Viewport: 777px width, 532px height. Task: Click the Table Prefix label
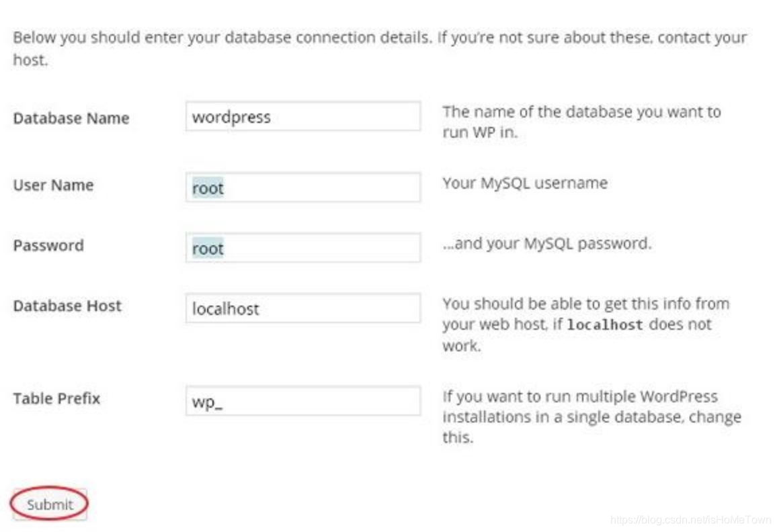pyautogui.click(x=57, y=399)
